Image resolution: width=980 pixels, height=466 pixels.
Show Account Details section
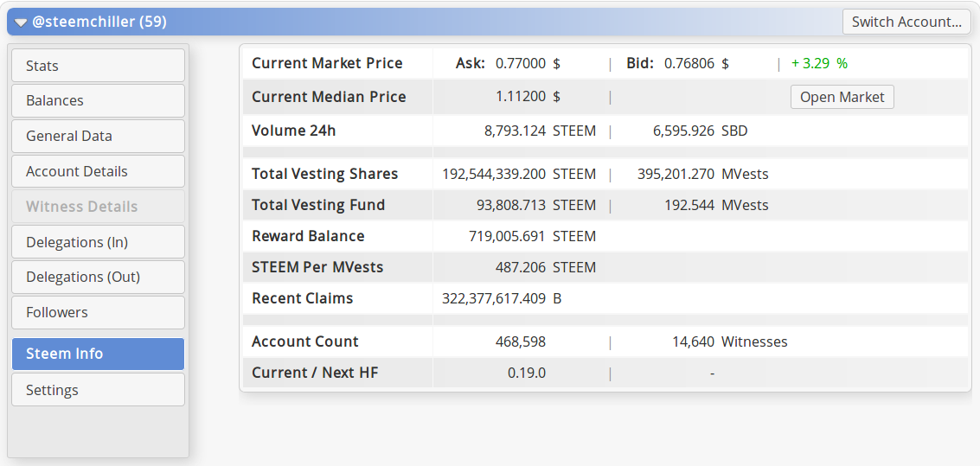click(x=98, y=171)
